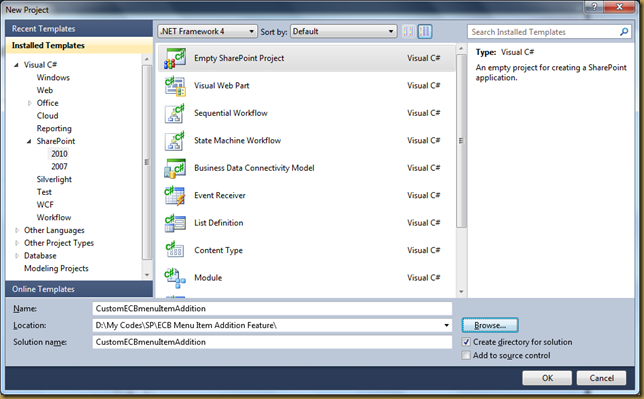Viewport: 644px width, 399px height.
Task: Click the Solution name input field
Action: point(272,342)
